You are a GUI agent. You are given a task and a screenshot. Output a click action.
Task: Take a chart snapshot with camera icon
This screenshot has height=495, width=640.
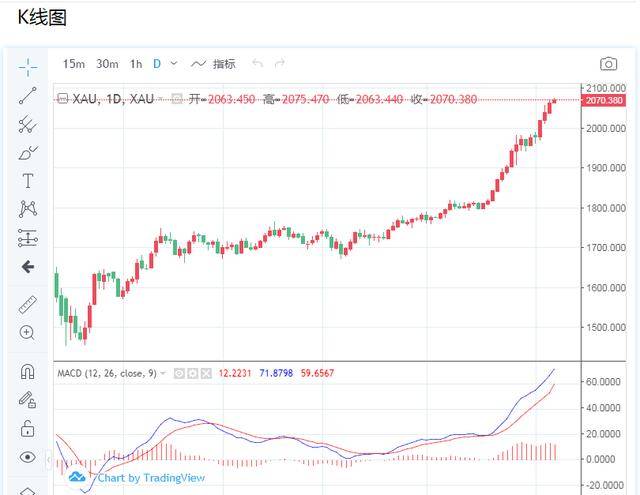point(608,64)
